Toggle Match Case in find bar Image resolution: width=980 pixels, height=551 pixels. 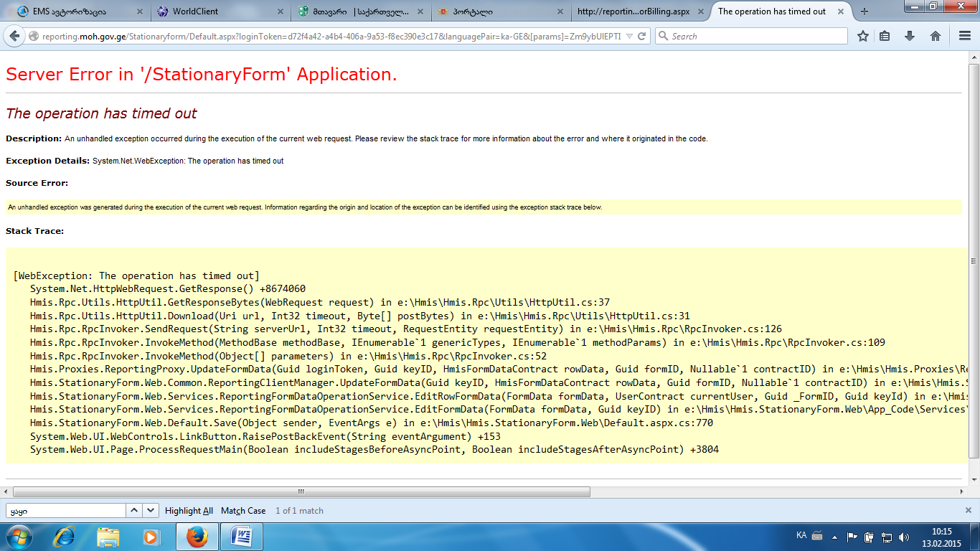243,511
